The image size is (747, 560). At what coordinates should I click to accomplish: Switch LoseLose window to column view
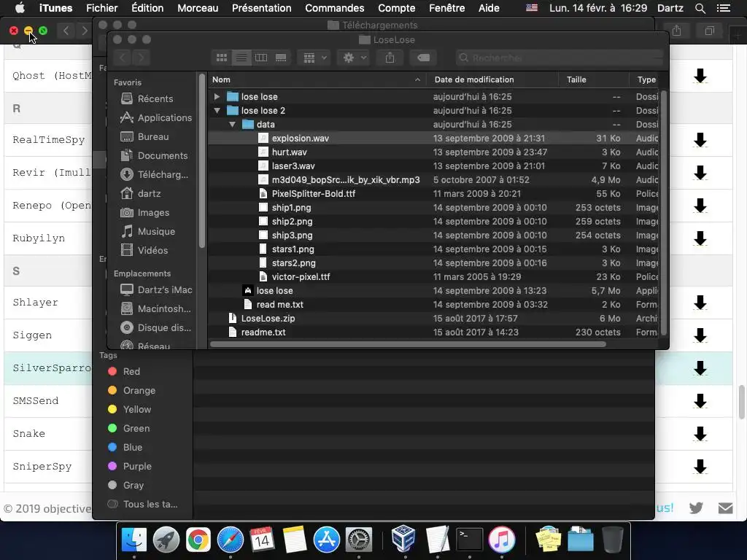[261, 58]
